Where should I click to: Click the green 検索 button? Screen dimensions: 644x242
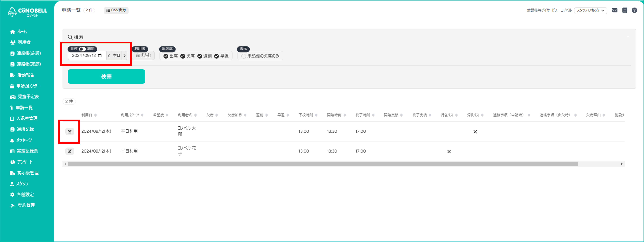point(106,77)
